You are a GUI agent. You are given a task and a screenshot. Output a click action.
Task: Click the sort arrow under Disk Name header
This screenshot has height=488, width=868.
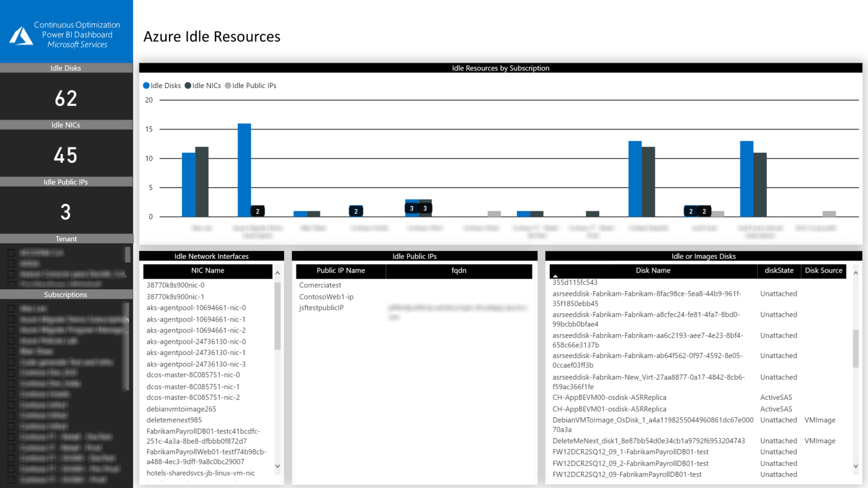555,277
